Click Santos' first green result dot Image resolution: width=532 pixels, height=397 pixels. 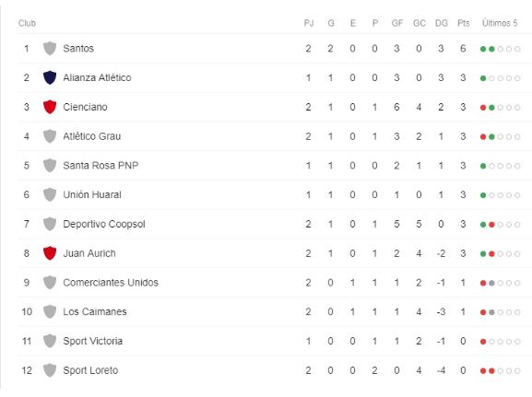483,49
